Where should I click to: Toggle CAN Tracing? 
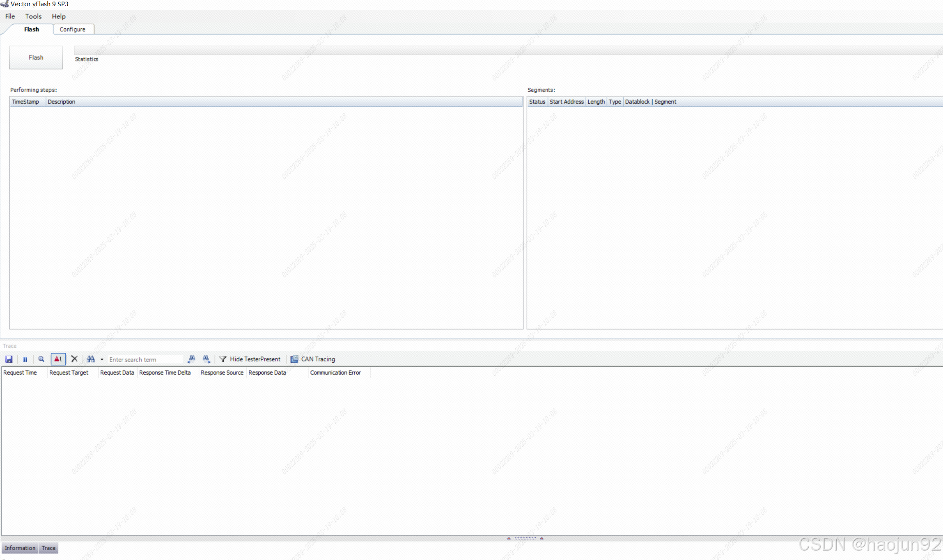(x=313, y=359)
